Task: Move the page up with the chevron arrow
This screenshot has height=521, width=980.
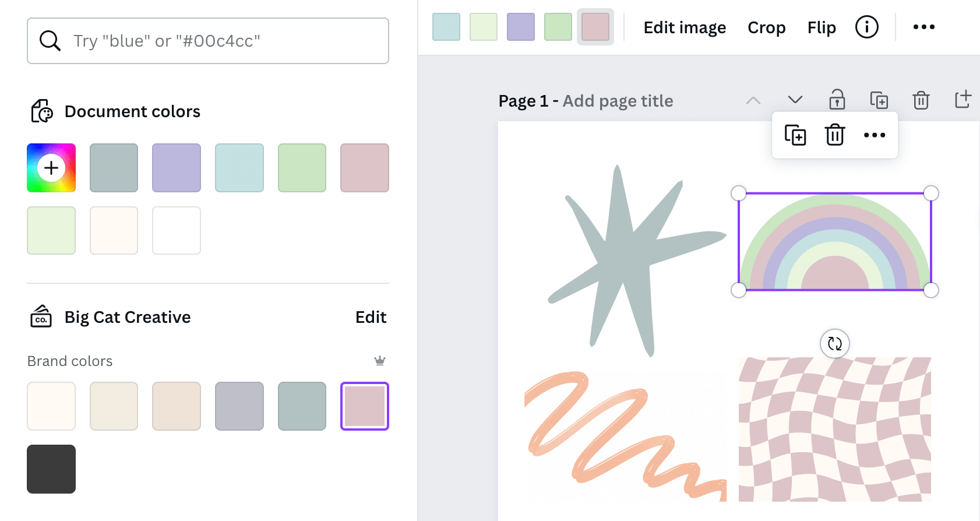Action: coord(753,100)
